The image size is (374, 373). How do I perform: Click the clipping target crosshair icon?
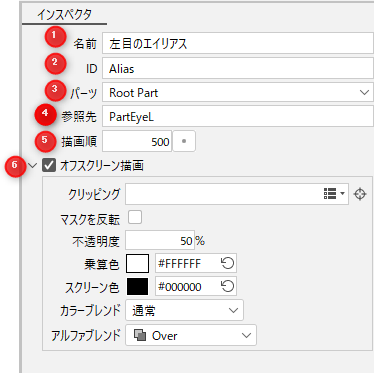click(x=360, y=194)
